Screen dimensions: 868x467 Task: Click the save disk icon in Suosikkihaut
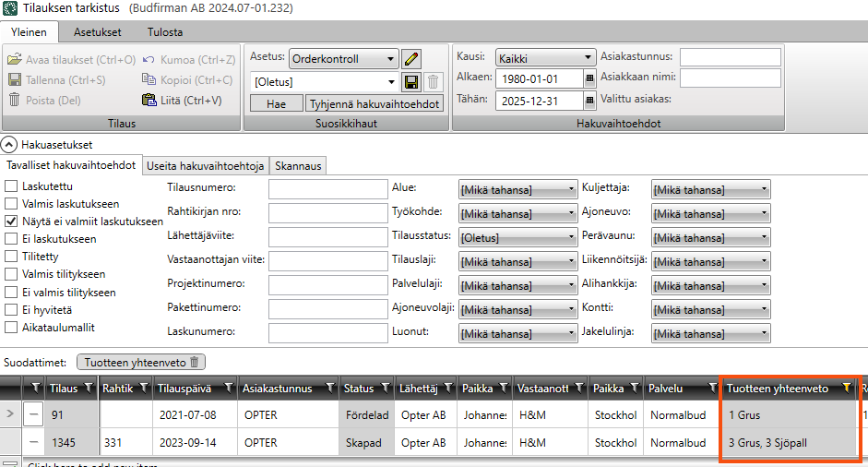411,82
